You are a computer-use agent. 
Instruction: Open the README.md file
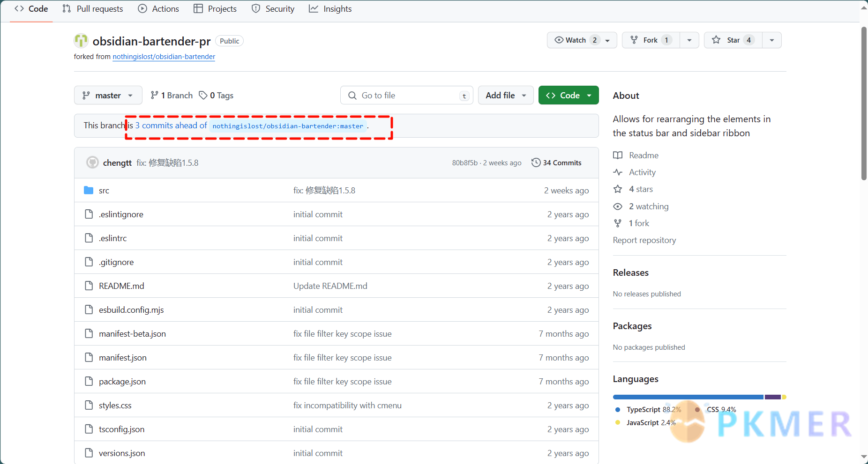(x=121, y=286)
